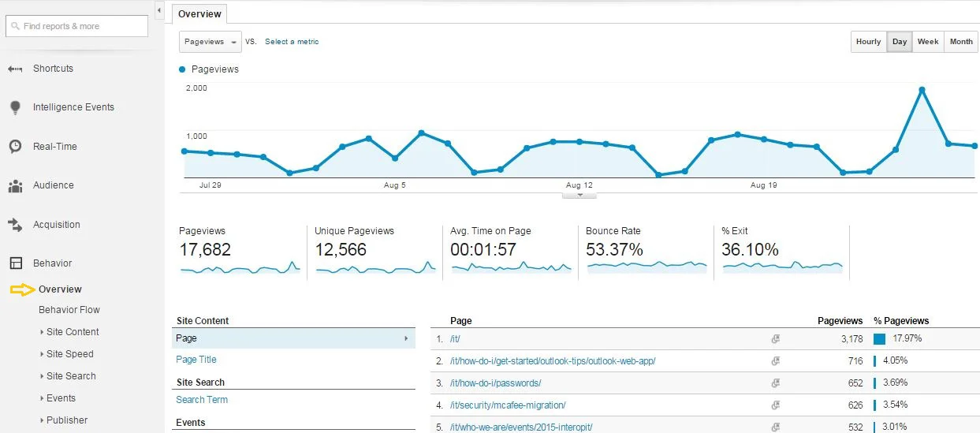Open the /it/ page external link icon
The width and height of the screenshot is (980, 433).
coord(775,339)
